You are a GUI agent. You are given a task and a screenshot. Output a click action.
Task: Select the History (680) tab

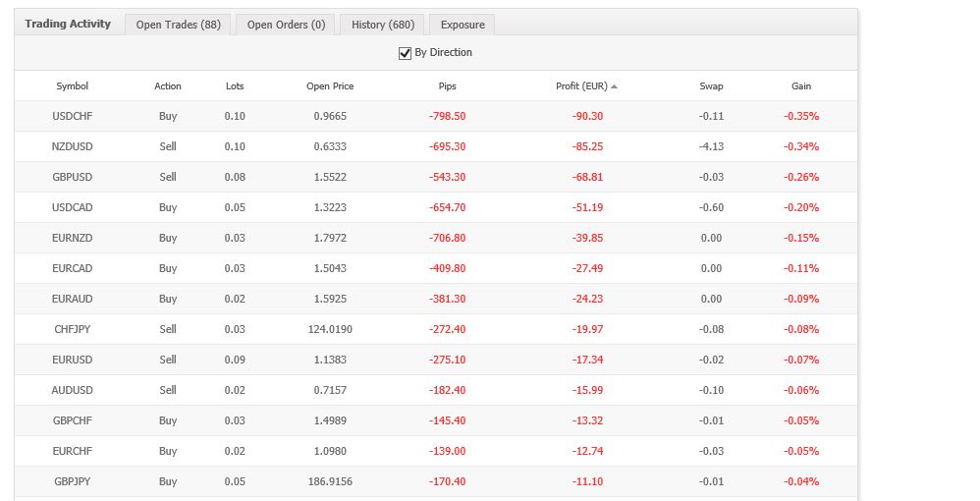[x=382, y=25]
